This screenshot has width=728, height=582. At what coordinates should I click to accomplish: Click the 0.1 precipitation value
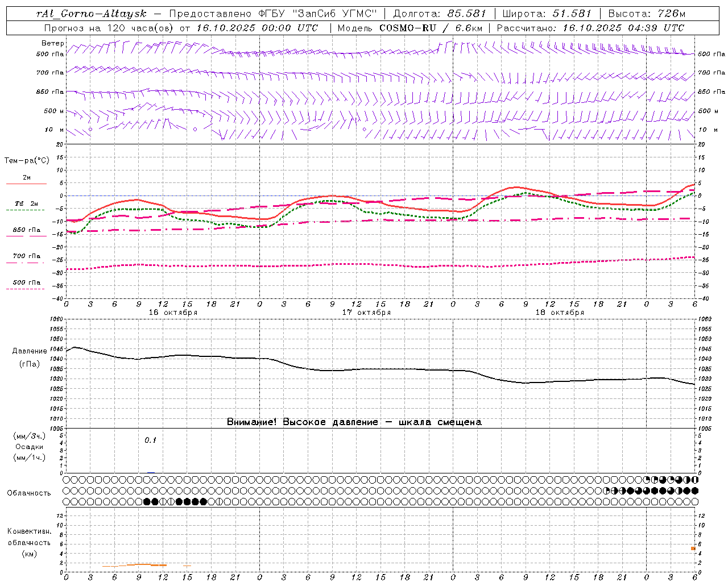pyautogui.click(x=150, y=440)
